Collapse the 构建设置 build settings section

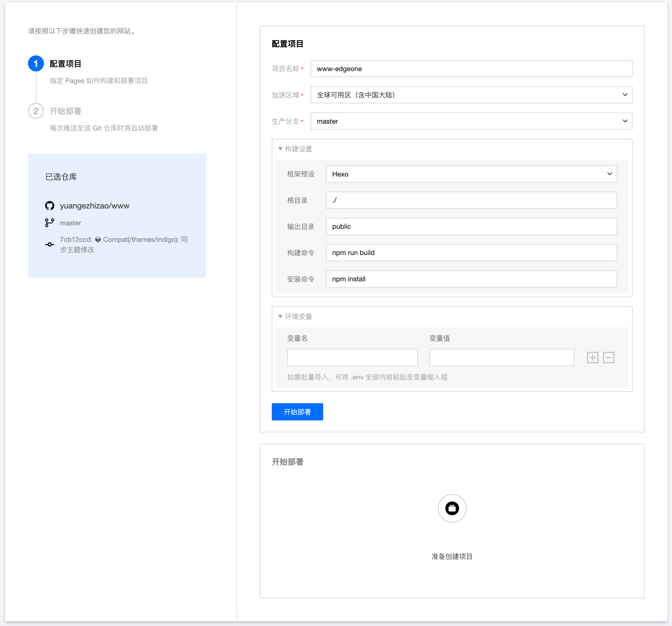pyautogui.click(x=280, y=149)
